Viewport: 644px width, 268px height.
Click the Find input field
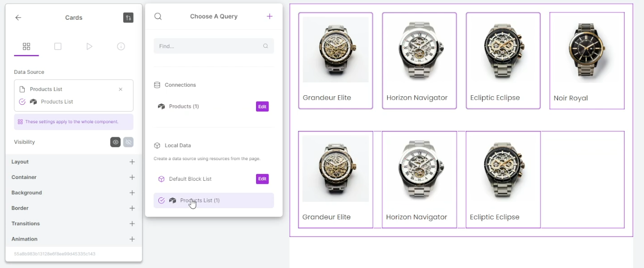[209, 46]
